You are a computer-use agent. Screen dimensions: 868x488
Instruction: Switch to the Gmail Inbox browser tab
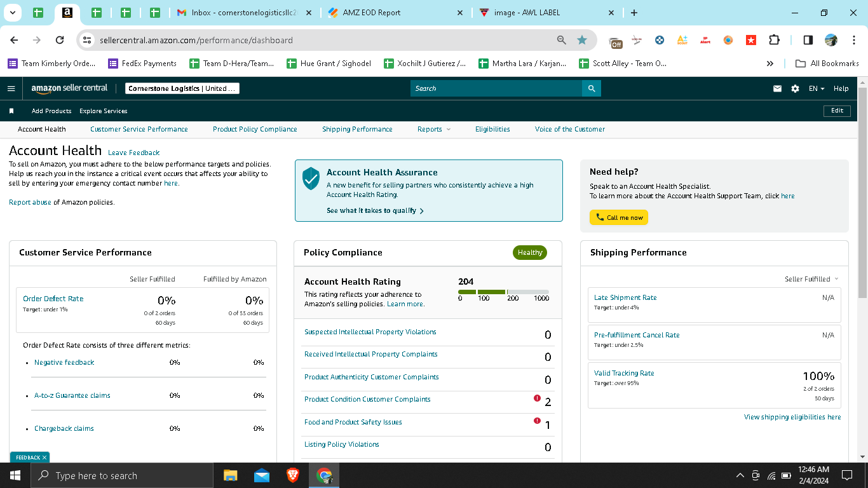[245, 13]
